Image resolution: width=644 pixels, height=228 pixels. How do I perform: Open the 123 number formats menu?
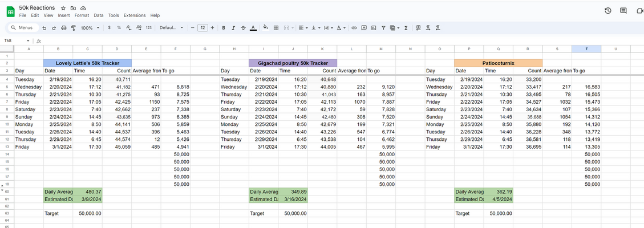[149, 28]
